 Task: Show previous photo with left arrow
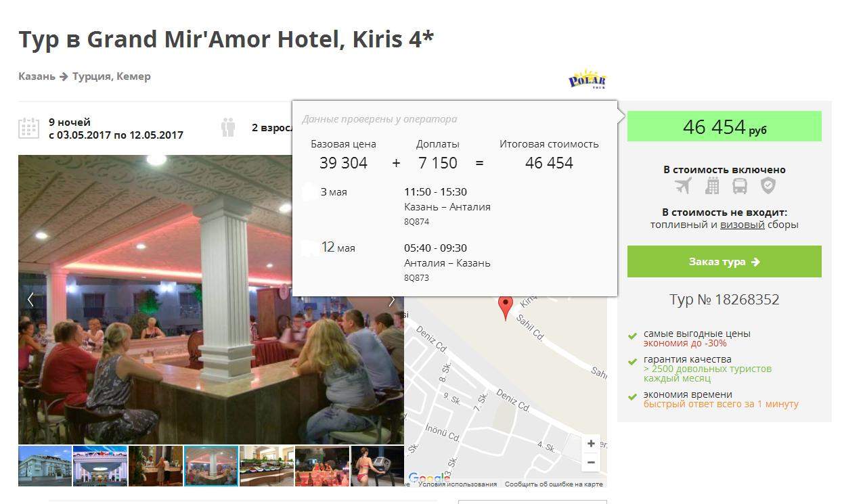[x=30, y=300]
